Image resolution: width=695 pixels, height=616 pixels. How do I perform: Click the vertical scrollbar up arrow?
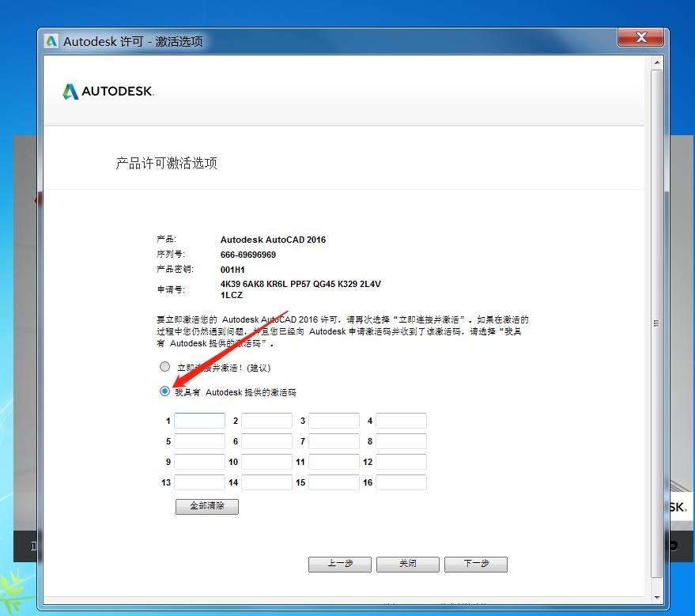(x=655, y=61)
